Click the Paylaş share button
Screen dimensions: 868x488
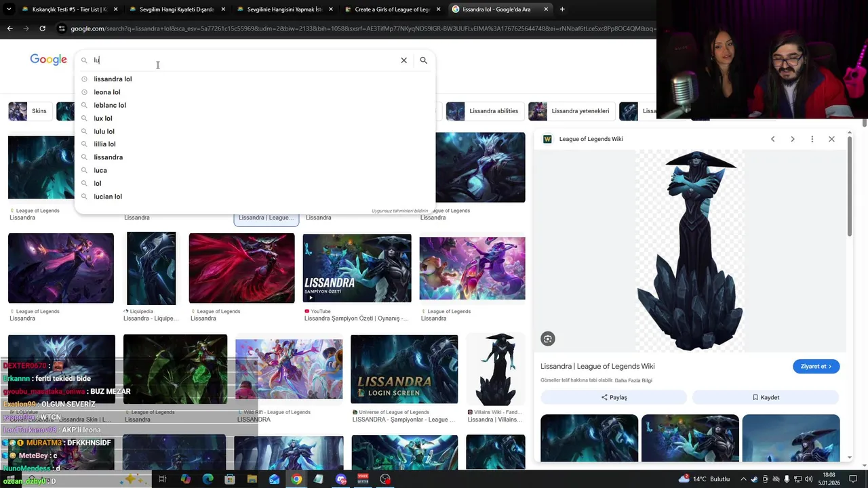pyautogui.click(x=614, y=398)
